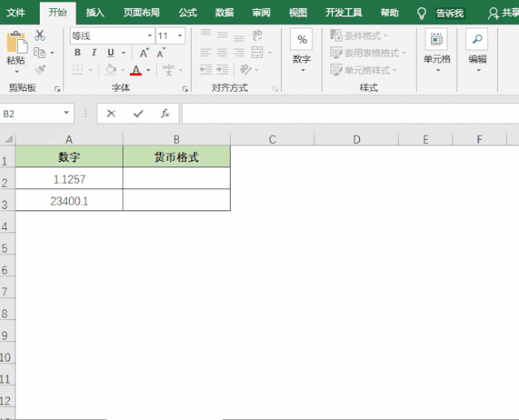Align text right icon
The height and width of the screenshot is (420, 519).
(x=239, y=52)
